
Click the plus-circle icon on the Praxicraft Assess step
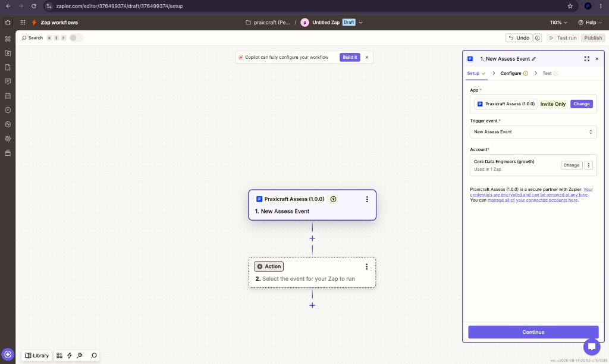pos(333,199)
